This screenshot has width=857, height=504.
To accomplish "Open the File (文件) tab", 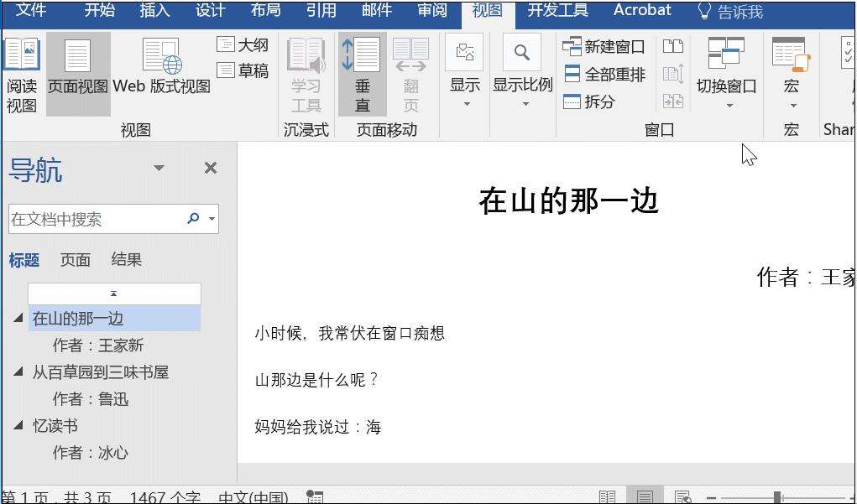I will (30, 10).
